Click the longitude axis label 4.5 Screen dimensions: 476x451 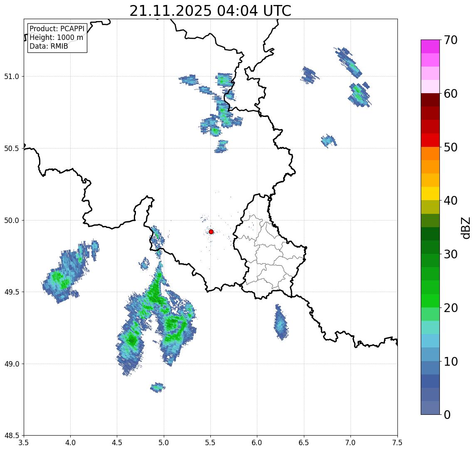pyautogui.click(x=117, y=443)
